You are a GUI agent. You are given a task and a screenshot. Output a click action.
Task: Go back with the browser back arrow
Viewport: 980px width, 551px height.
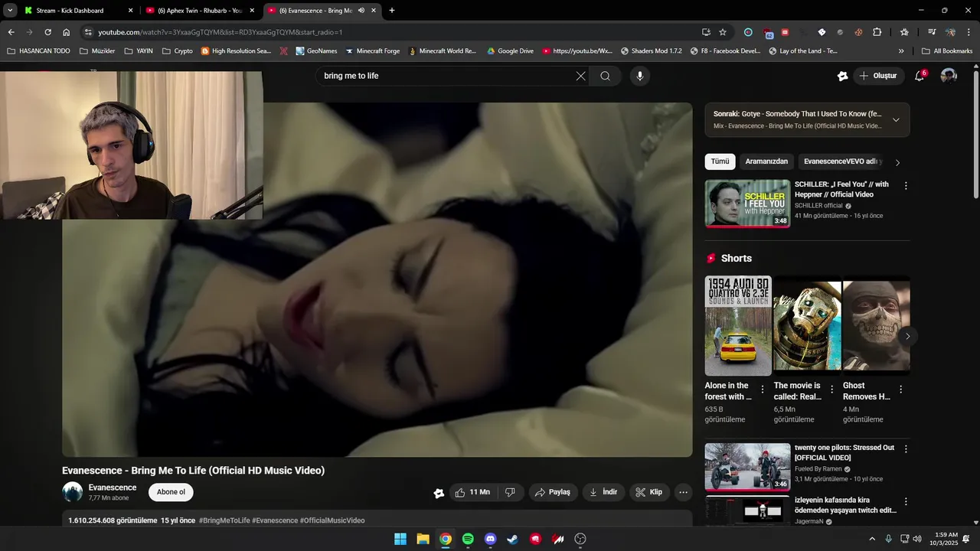pyautogui.click(x=11, y=32)
